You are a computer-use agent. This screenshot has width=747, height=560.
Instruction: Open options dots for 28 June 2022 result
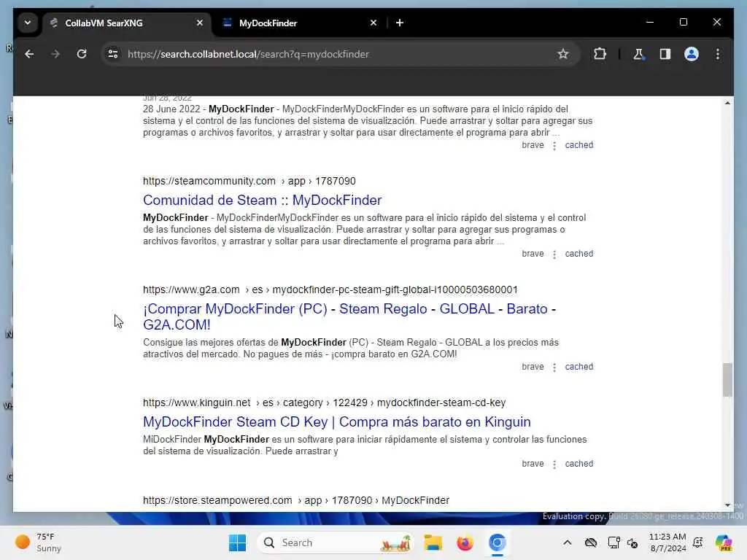554,146
